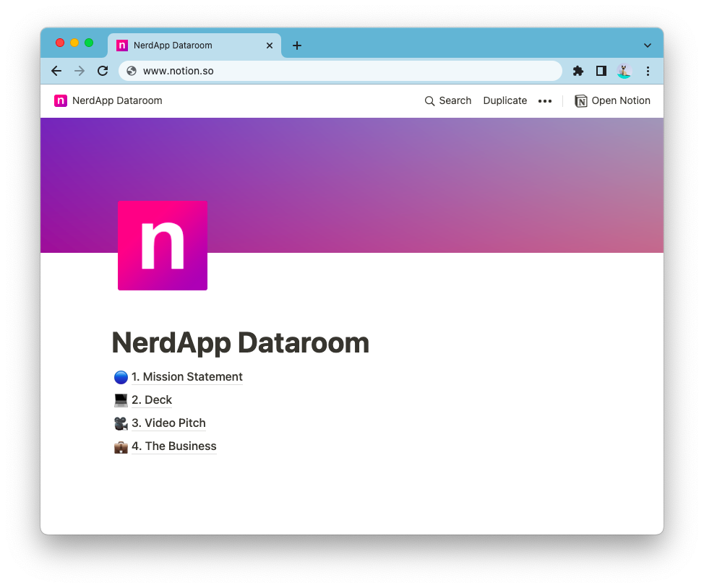Reload the page using the refresh icon

coord(102,71)
